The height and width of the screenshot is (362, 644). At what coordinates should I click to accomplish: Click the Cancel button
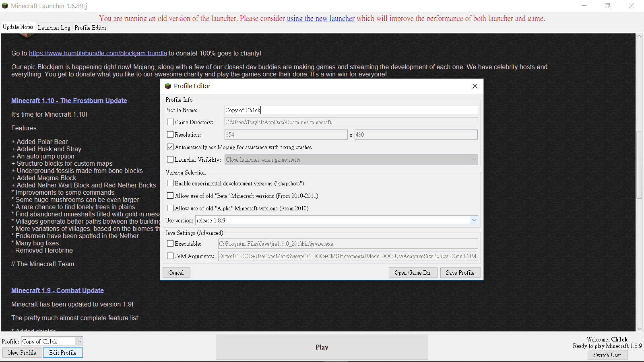[176, 273]
